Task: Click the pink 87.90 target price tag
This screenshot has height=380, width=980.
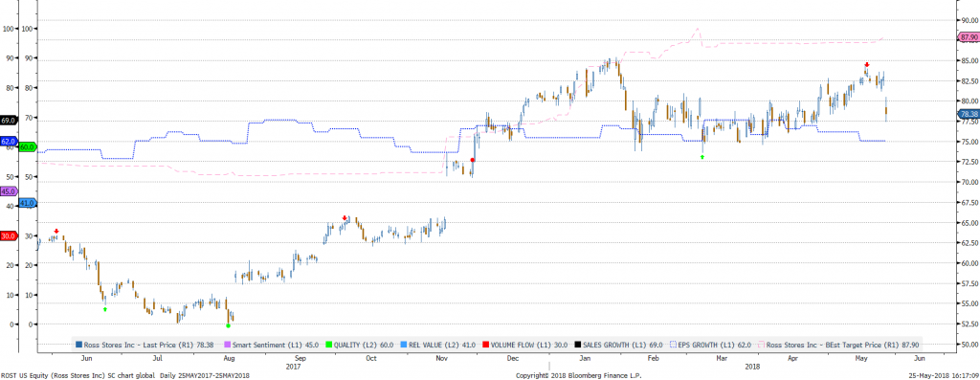Action: click(x=969, y=37)
